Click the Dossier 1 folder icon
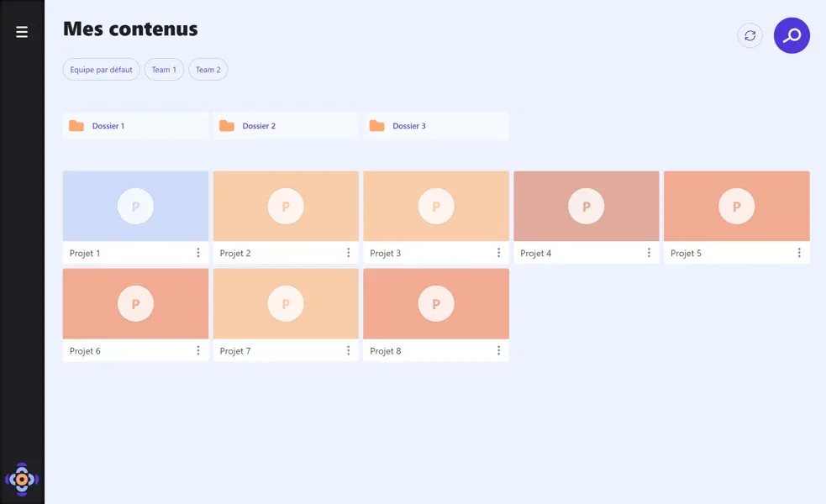This screenshot has height=504, width=826. (76, 126)
